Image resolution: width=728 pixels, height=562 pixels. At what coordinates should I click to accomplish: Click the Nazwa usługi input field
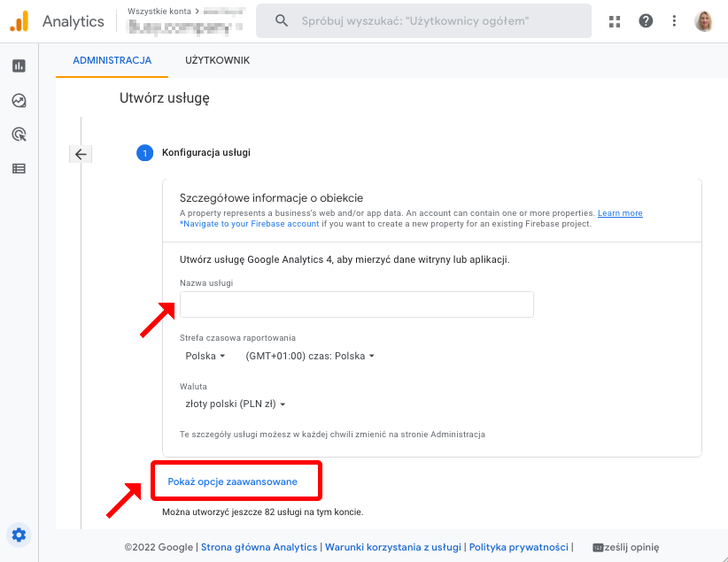pos(356,304)
